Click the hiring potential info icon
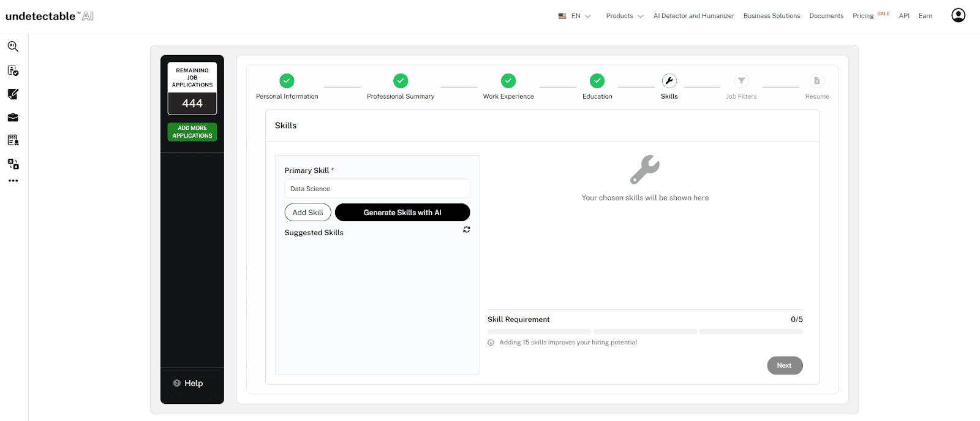 [491, 343]
